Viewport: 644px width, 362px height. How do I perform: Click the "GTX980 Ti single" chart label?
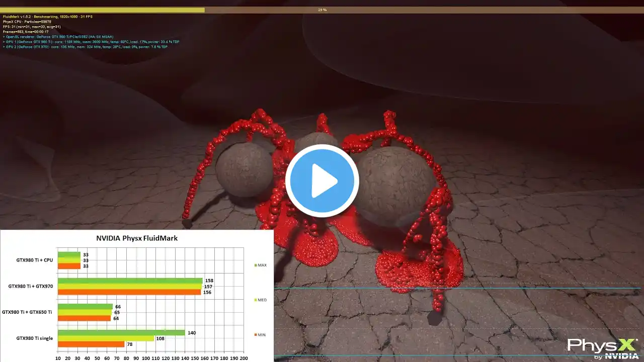34,338
